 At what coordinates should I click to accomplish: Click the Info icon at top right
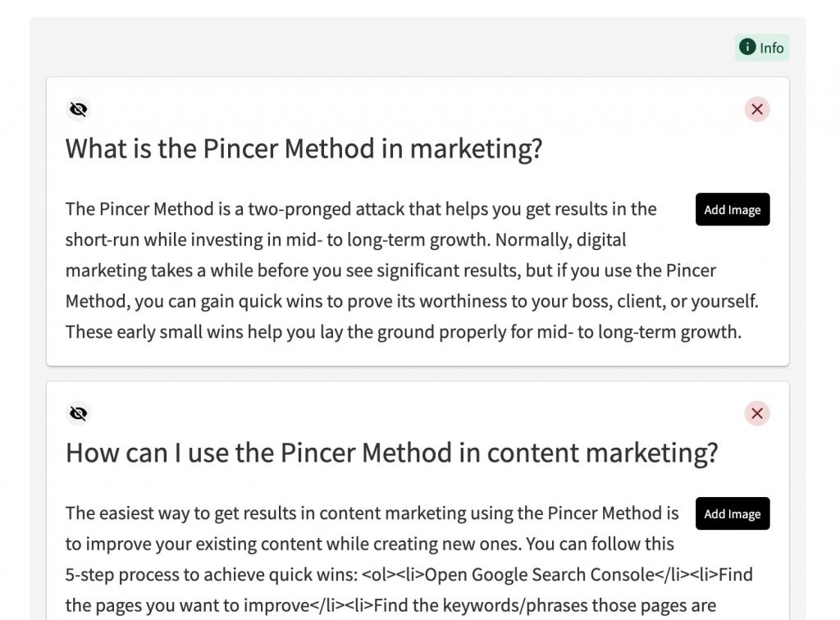pyautogui.click(x=761, y=48)
